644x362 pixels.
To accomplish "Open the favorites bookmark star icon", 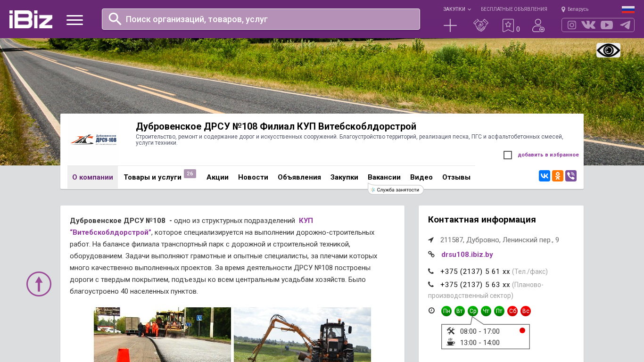I will point(508,25).
